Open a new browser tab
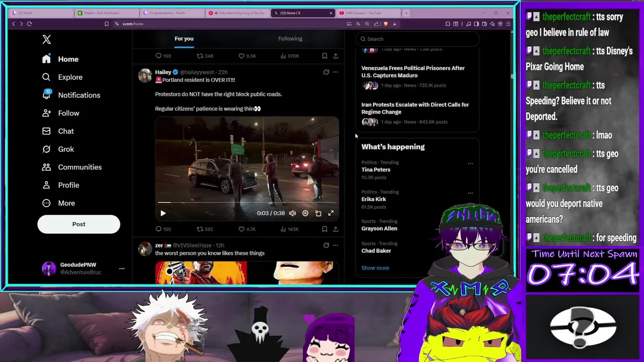The height and width of the screenshot is (362, 644). [406, 13]
